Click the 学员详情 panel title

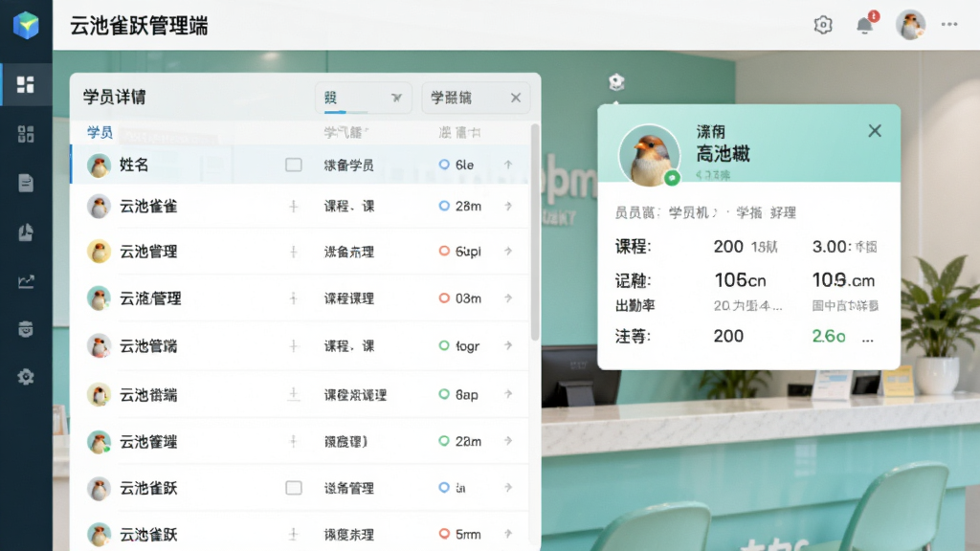coord(115,98)
